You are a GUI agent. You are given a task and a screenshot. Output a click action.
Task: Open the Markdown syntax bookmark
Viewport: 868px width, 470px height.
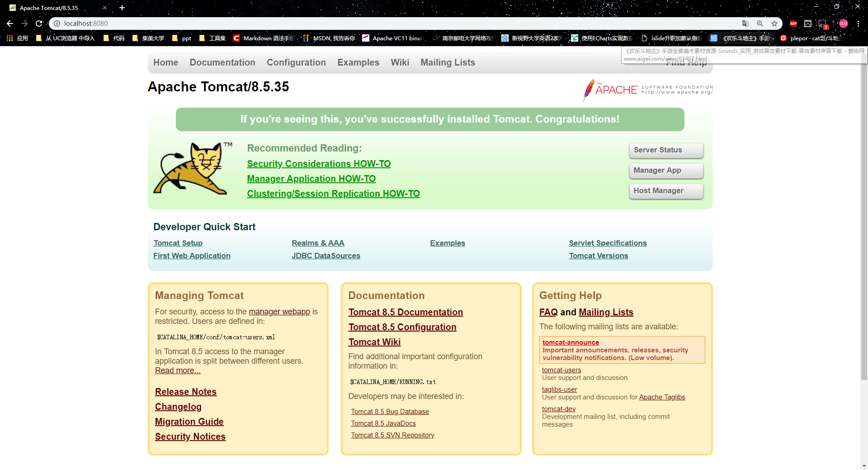click(x=263, y=38)
